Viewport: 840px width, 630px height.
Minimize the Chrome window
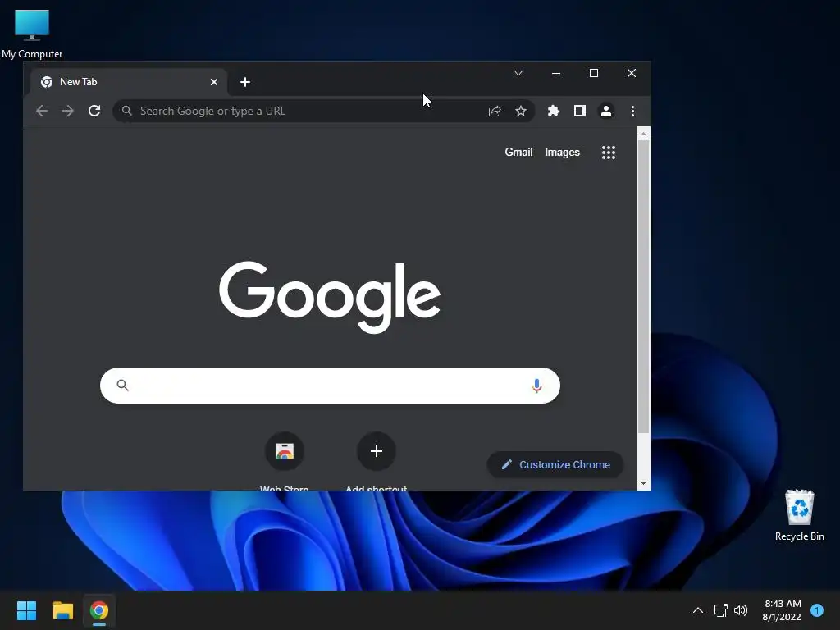[x=556, y=73]
